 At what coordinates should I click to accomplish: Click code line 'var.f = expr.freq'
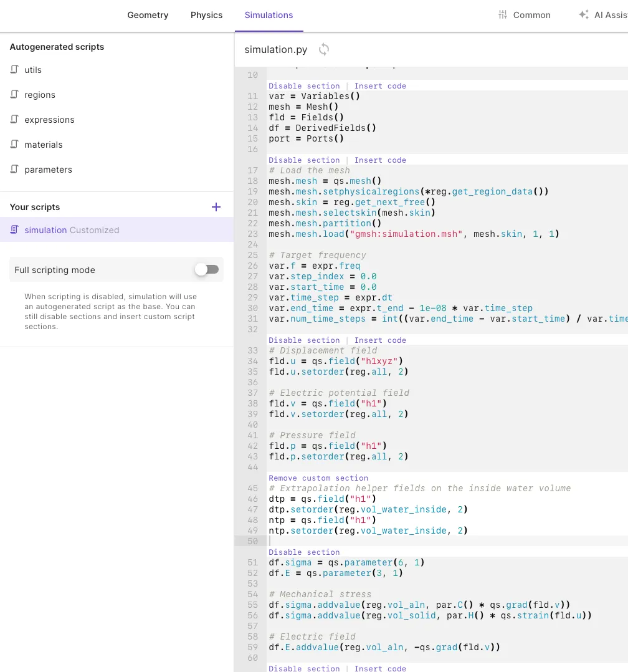[x=315, y=266]
